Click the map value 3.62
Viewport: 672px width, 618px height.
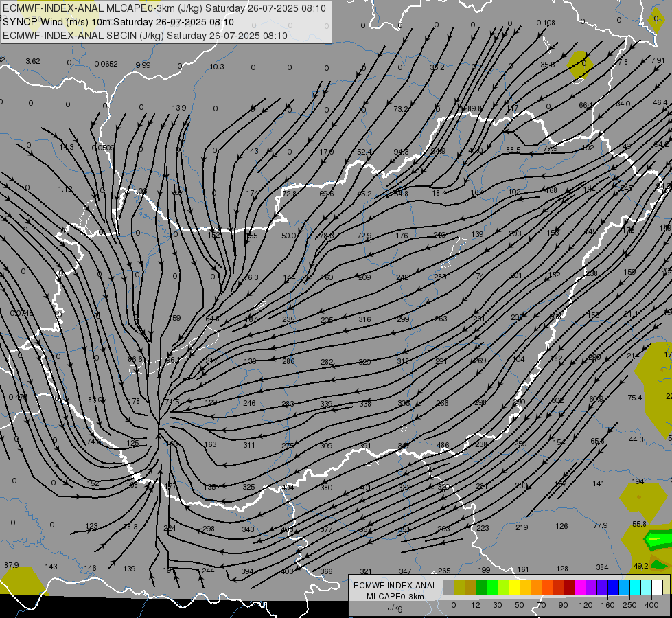[32, 61]
